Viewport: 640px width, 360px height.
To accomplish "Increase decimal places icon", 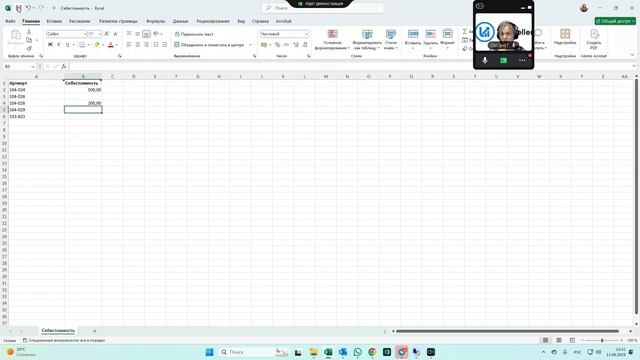I will [296, 45].
